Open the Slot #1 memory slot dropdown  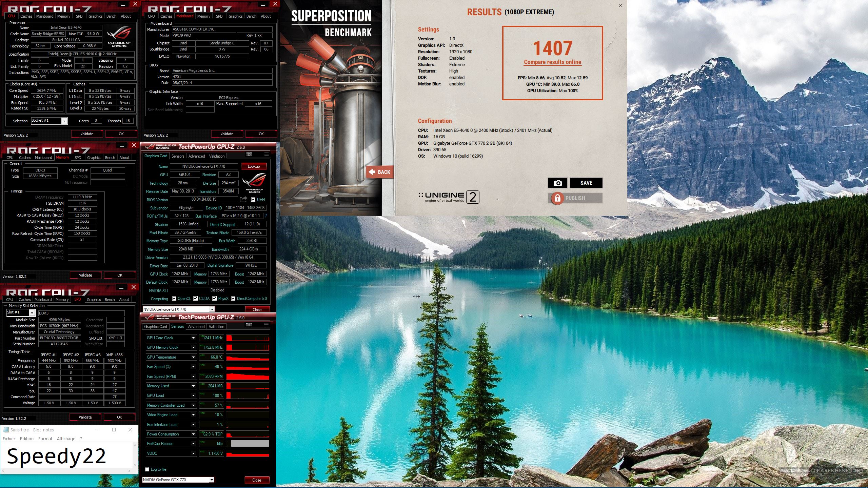pyautogui.click(x=32, y=312)
